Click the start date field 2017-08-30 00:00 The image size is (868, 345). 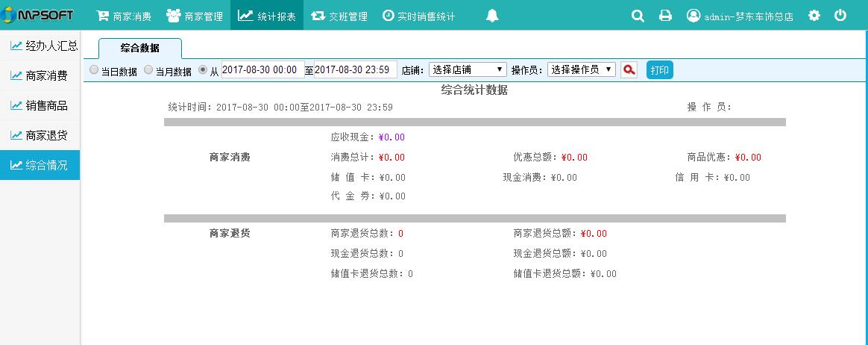coord(262,69)
